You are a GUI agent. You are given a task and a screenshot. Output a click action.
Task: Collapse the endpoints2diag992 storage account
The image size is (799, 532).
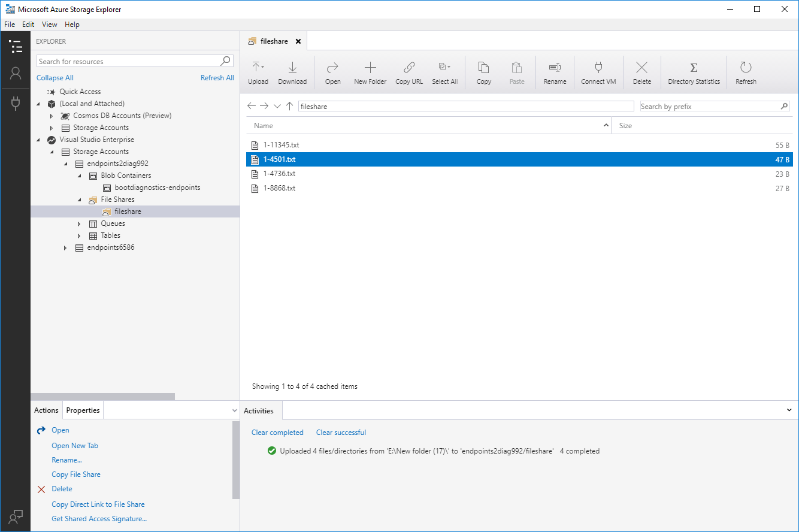pyautogui.click(x=66, y=164)
